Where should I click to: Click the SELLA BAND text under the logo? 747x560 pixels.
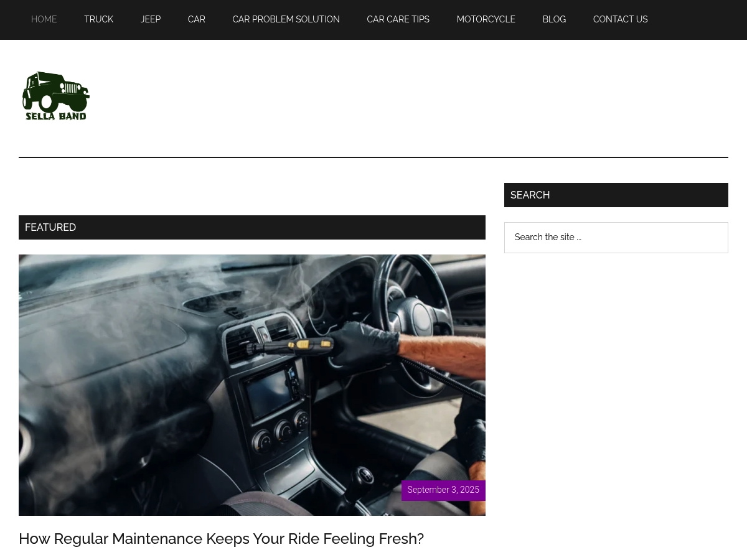coord(56,116)
